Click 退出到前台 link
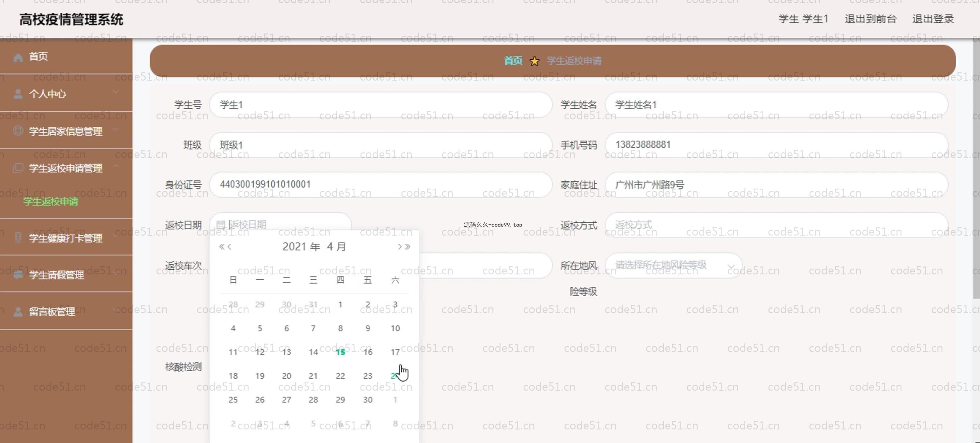The height and width of the screenshot is (443, 980). (x=870, y=19)
